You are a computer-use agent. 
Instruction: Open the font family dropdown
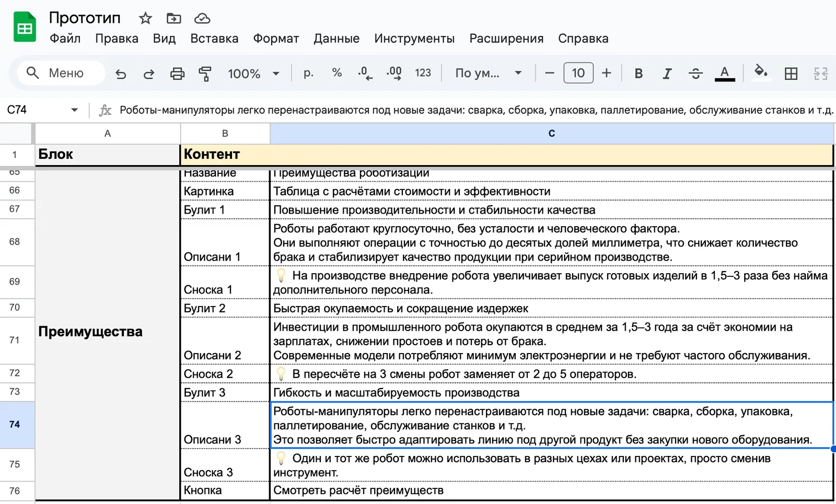[x=489, y=73]
